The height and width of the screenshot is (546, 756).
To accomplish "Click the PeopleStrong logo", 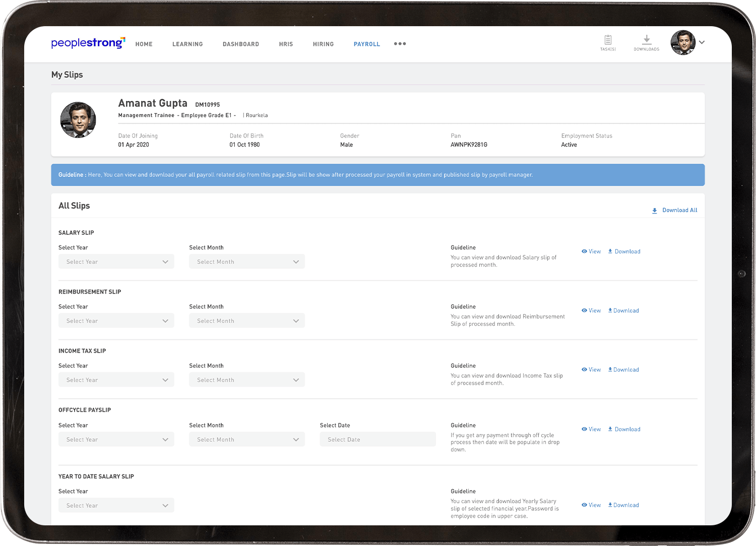I will [x=88, y=43].
